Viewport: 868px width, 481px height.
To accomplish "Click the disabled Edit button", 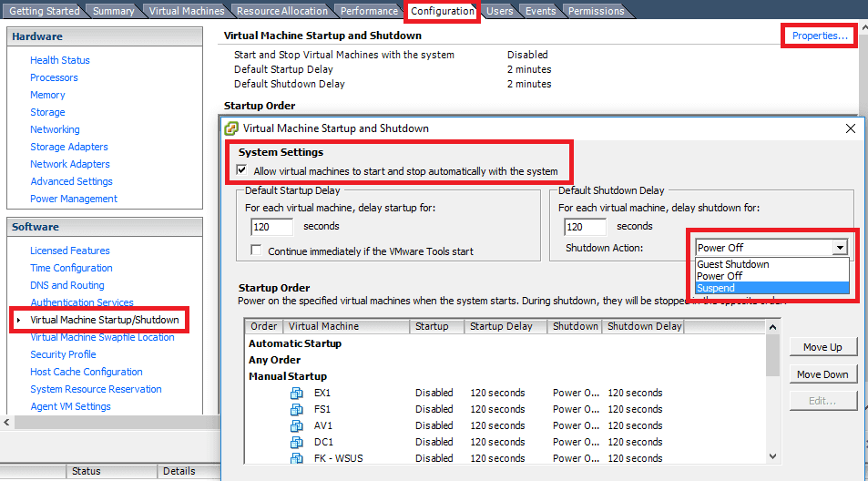I will (822, 401).
